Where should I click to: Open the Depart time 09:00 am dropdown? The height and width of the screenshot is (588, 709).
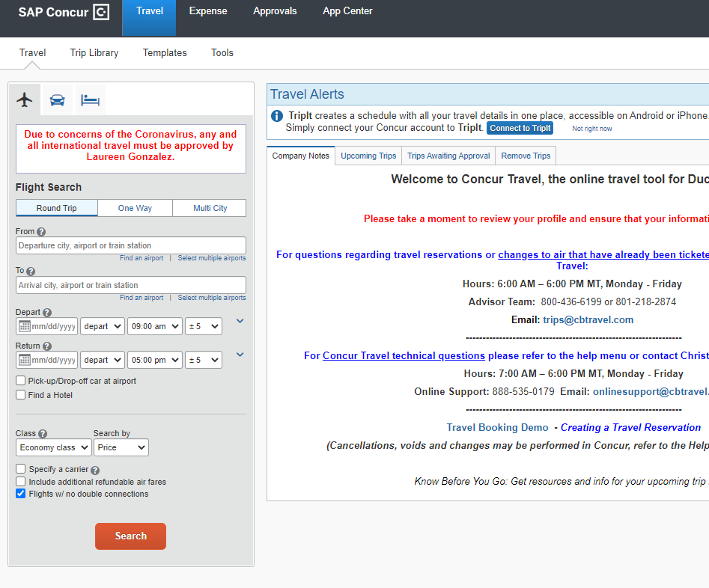155,326
